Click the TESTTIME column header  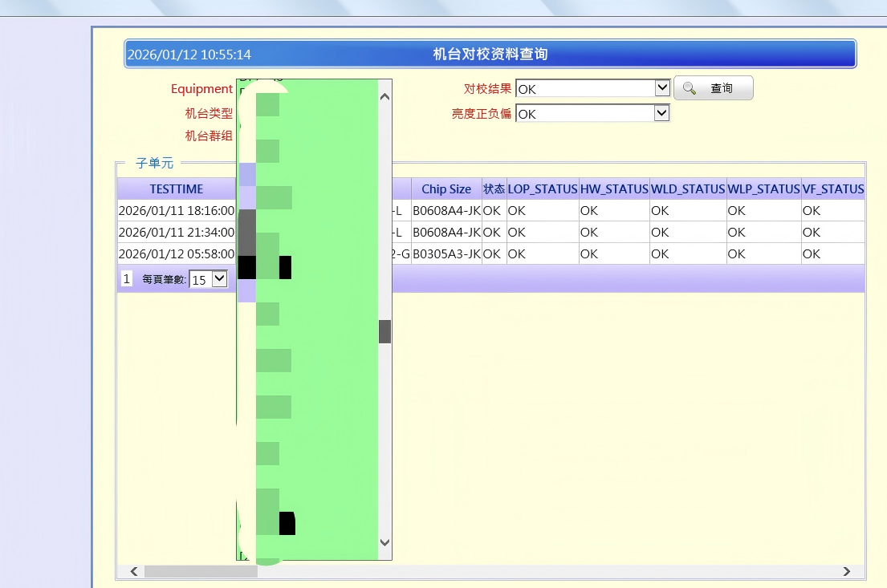point(176,189)
